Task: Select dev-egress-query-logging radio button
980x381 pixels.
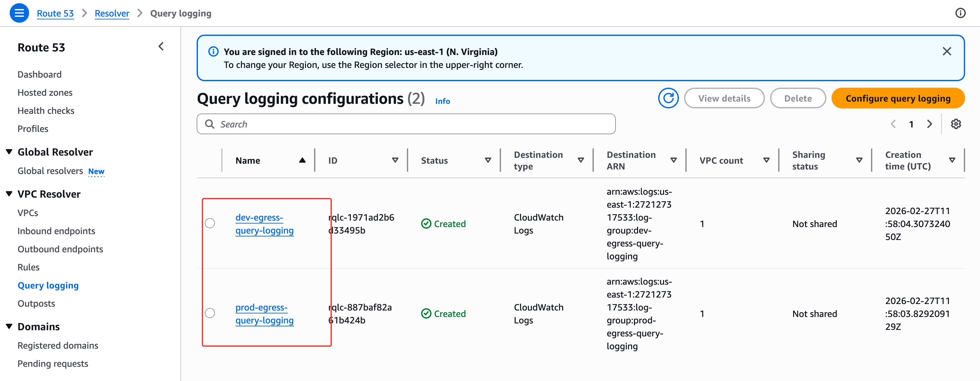Action: [x=210, y=223]
